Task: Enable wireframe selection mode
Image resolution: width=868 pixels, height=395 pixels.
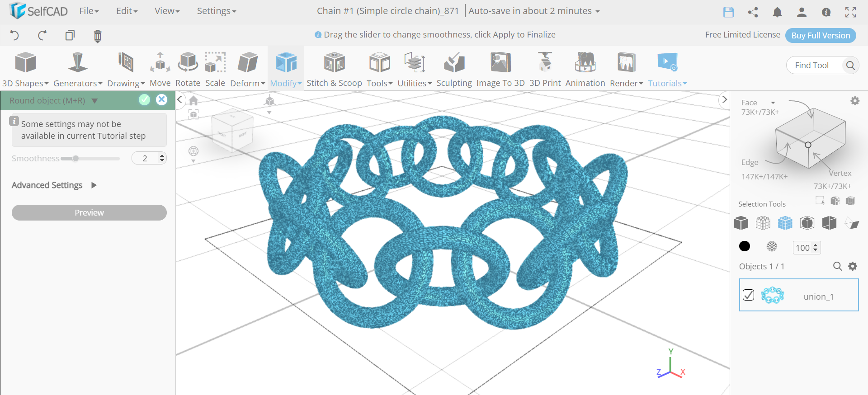Action: [x=763, y=223]
